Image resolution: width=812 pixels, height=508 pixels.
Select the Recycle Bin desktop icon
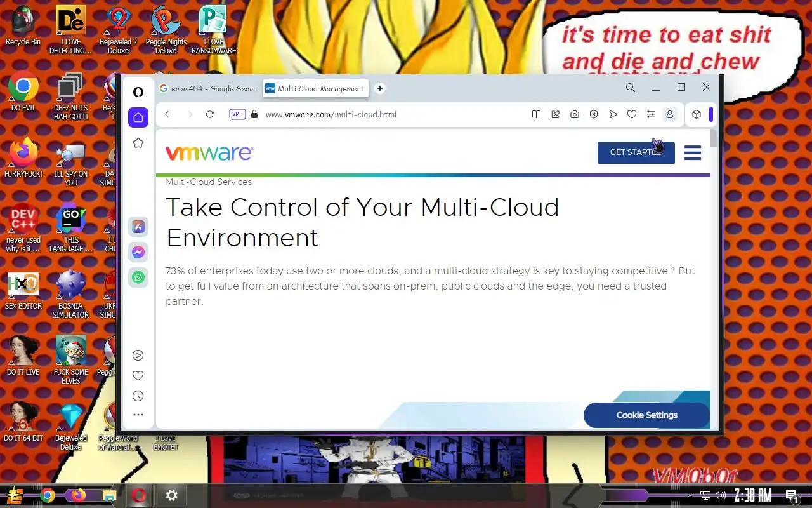[23, 27]
